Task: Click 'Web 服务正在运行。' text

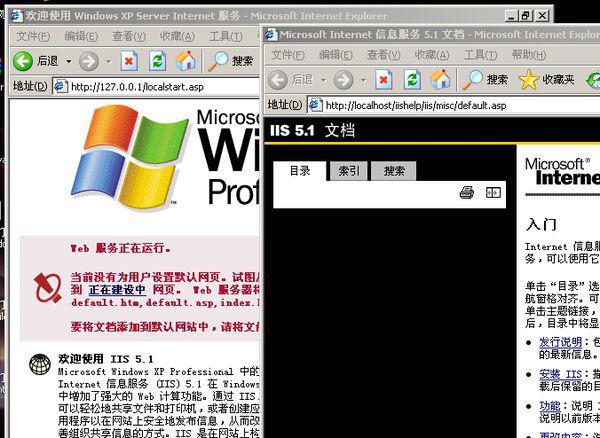Action: (x=121, y=248)
